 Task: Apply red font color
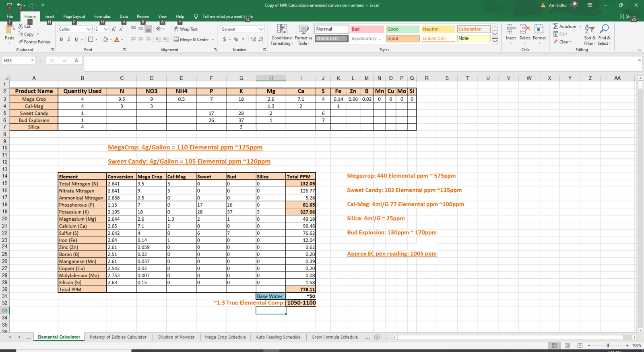click(x=117, y=39)
